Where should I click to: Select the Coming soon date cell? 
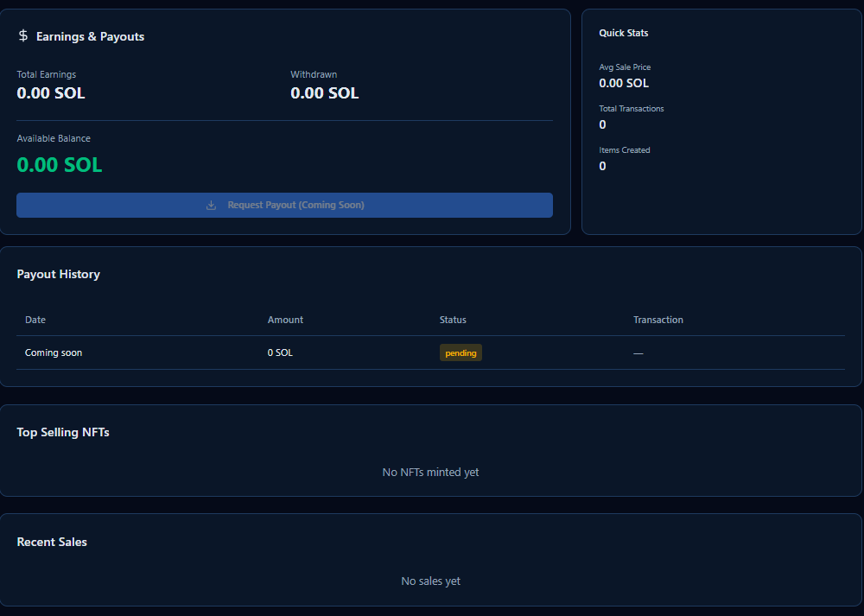54,352
